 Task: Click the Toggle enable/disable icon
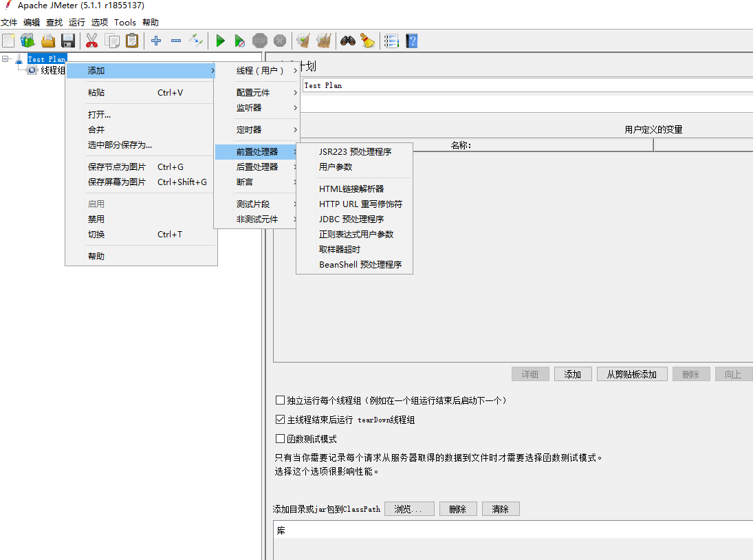click(196, 41)
